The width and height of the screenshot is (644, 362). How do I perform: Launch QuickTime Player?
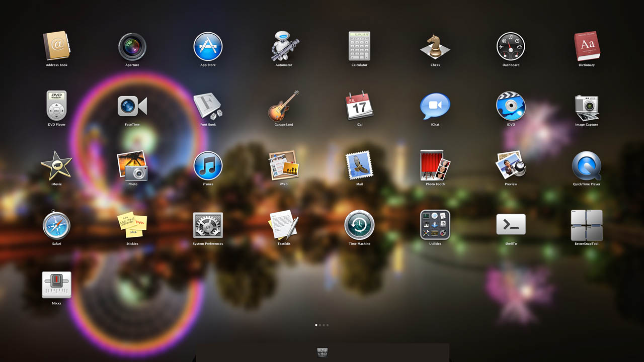(x=587, y=165)
